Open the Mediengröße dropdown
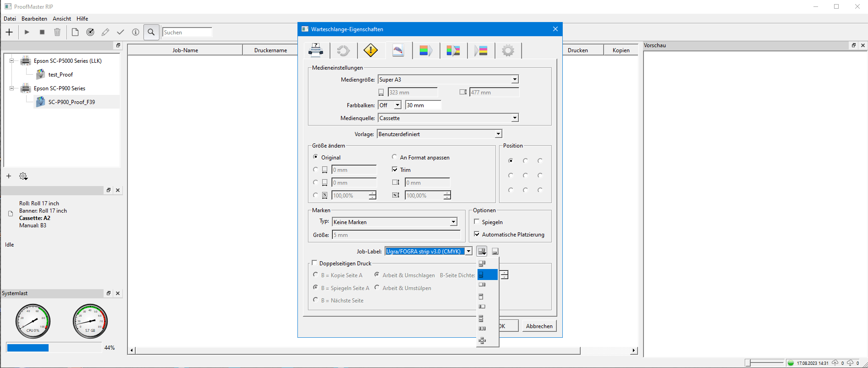The width and height of the screenshot is (868, 368). point(515,80)
